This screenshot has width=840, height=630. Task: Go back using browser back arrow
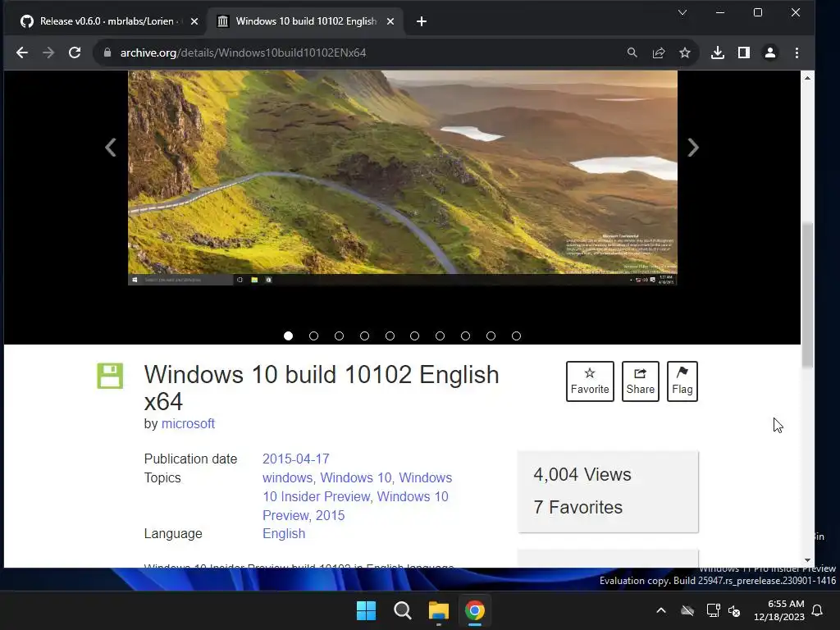click(x=22, y=52)
